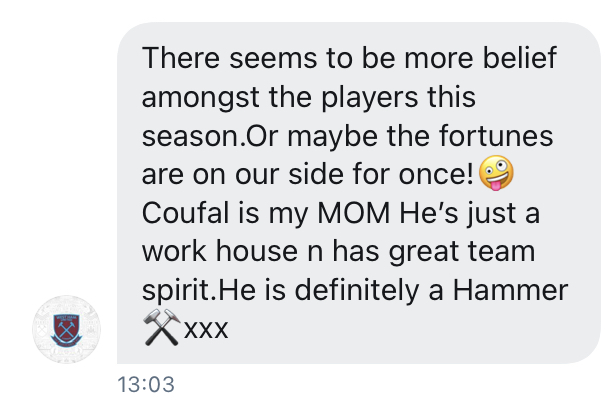The width and height of the screenshot is (609, 402).
Task: Click the zany face emoji
Action: click(x=496, y=173)
